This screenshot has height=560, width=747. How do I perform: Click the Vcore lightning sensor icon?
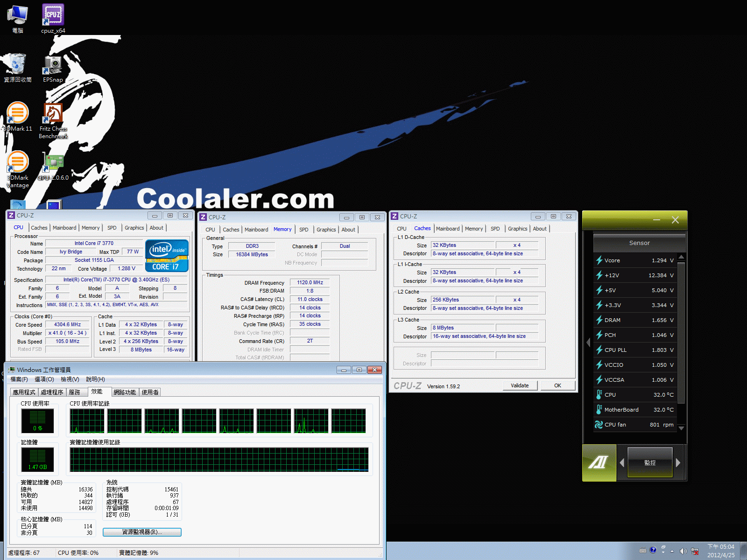(x=599, y=260)
